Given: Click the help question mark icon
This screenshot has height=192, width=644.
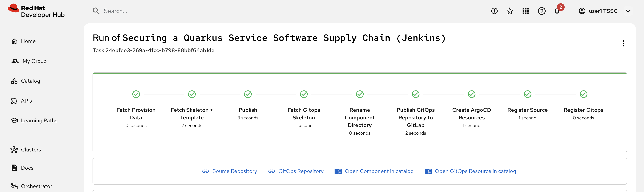Looking at the screenshot, I should 542,11.
